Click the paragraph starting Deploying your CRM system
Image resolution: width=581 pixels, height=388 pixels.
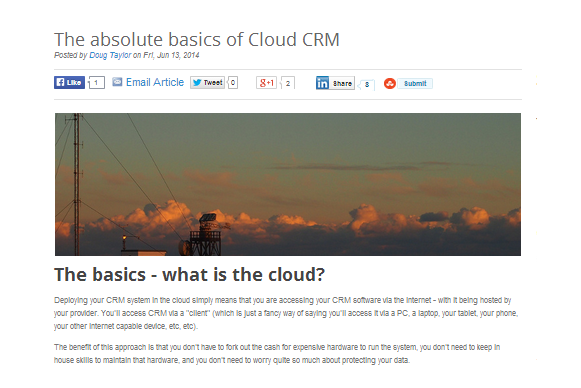point(286,313)
